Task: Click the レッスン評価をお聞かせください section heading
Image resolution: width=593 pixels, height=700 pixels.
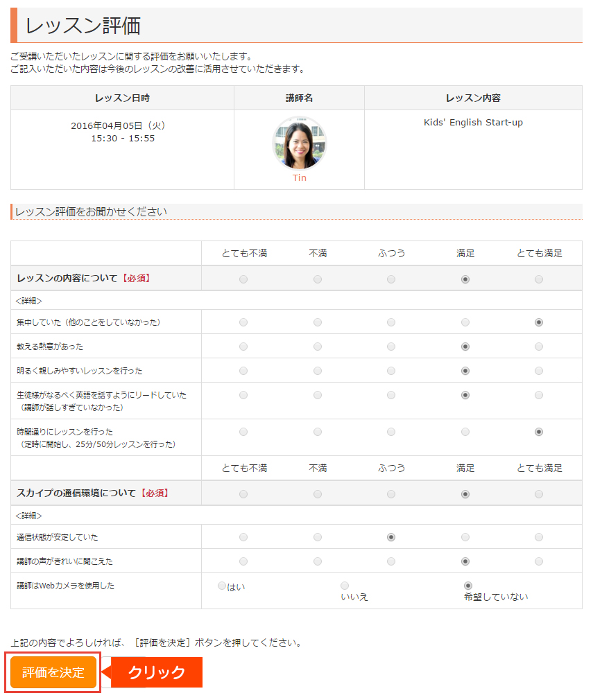Action: point(91,211)
